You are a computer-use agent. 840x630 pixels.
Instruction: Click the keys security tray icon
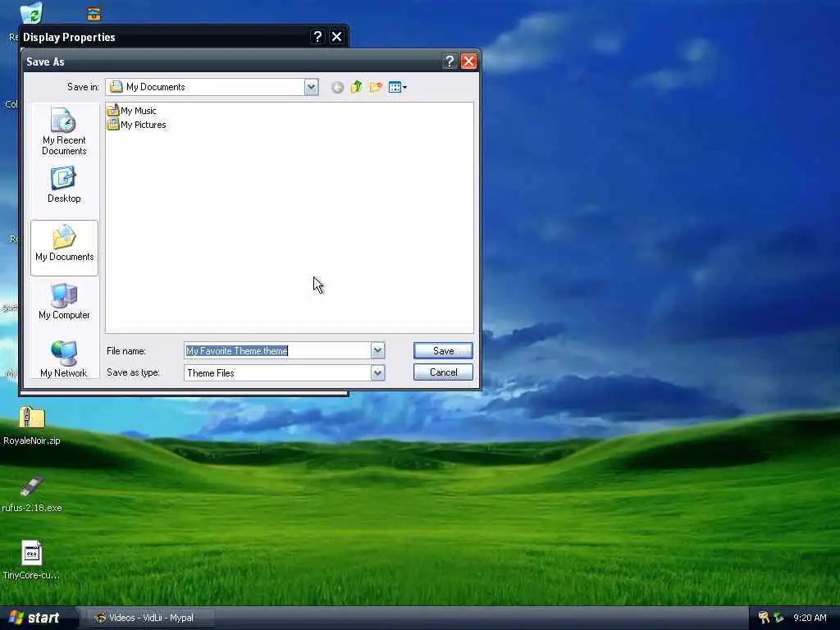coord(764,618)
